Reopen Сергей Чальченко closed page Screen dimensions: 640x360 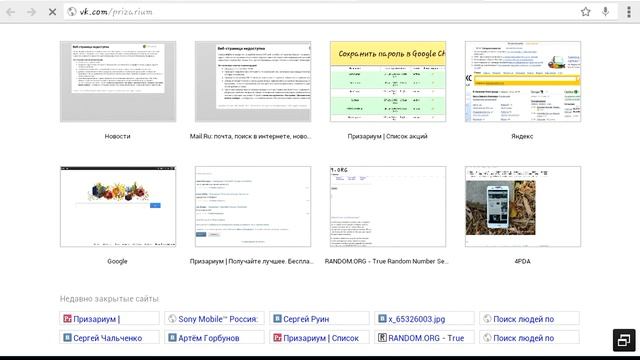click(109, 338)
